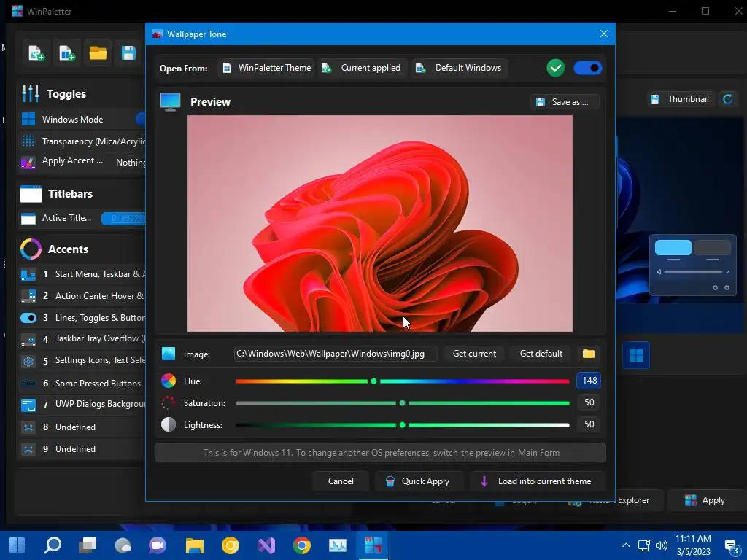
Task: Click the Hue slider track
Action: [x=402, y=381]
